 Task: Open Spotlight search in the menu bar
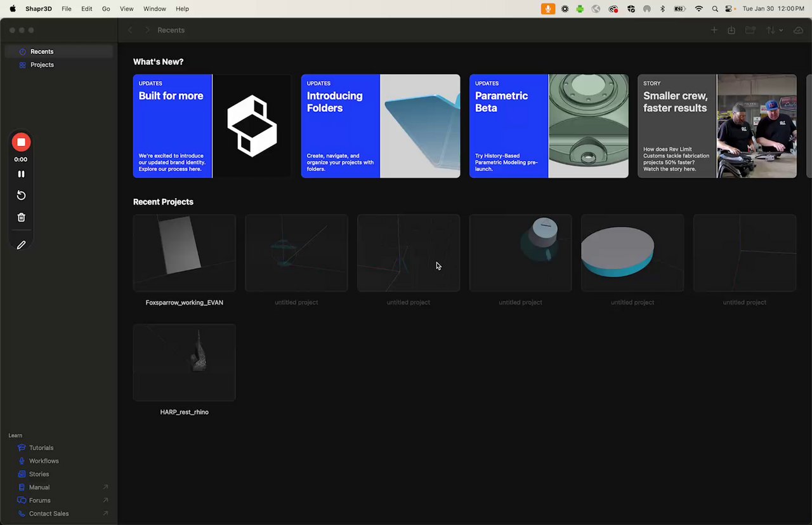715,9
